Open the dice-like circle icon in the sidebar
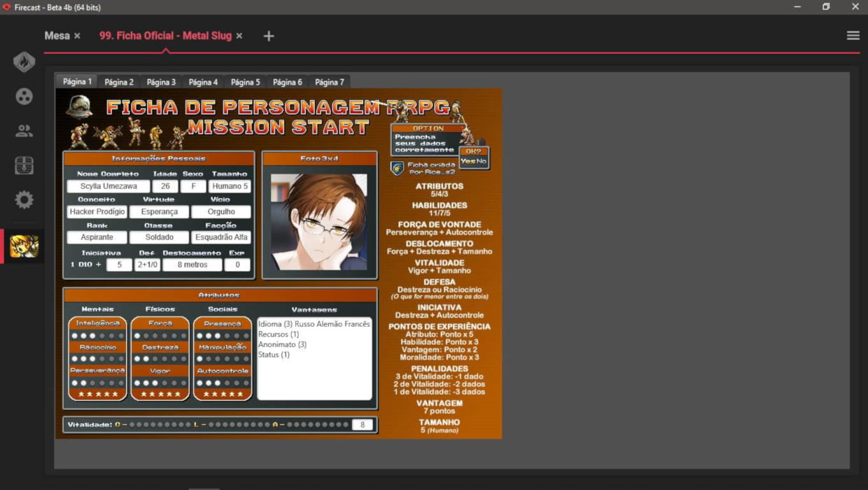This screenshot has height=490, width=868. coord(24,96)
